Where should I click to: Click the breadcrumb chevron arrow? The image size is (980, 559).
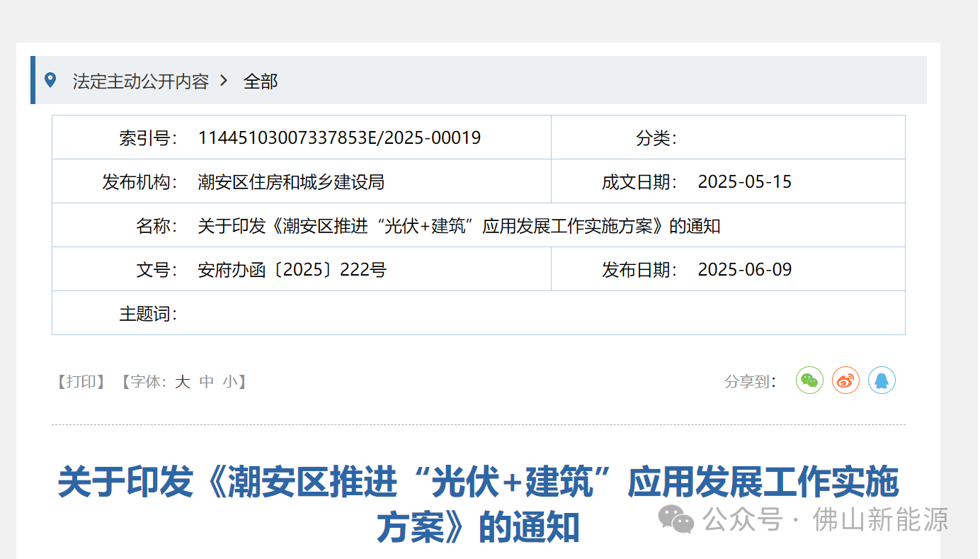(x=224, y=81)
